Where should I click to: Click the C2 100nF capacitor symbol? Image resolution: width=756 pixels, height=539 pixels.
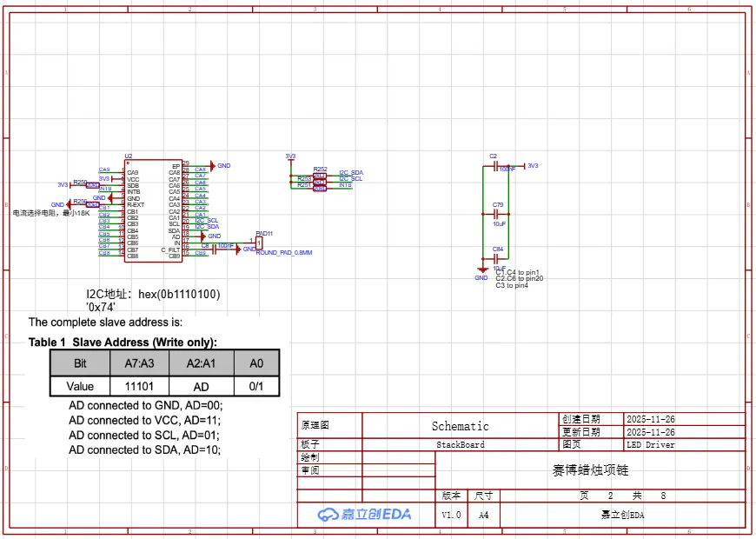494,165
